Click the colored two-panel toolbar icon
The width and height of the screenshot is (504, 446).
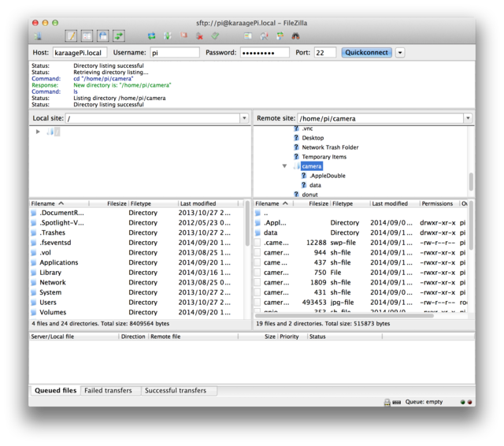pyautogui.click(x=247, y=35)
